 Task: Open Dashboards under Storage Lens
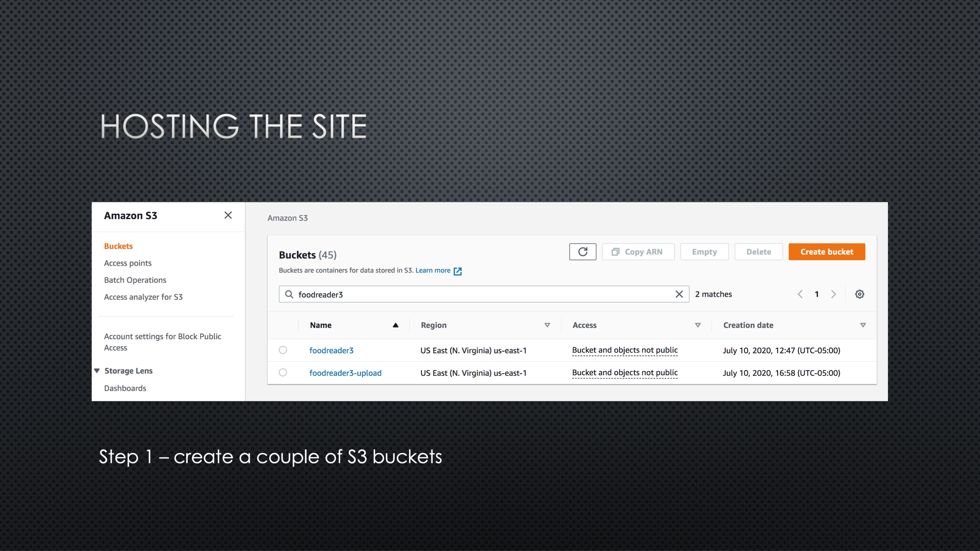125,388
